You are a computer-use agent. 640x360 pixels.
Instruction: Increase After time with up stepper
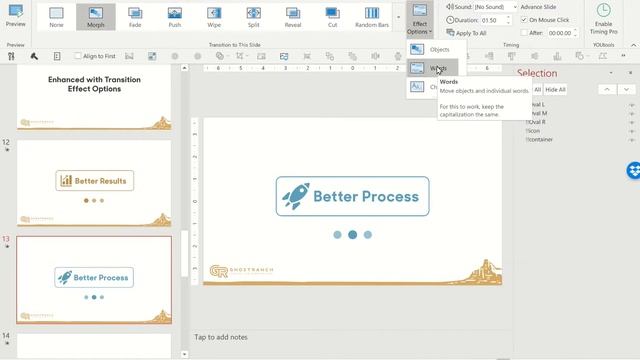tap(576, 31)
